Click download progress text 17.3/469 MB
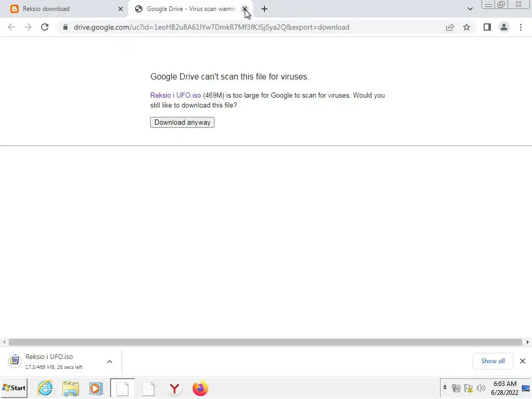This screenshot has height=399, width=532. (54, 367)
